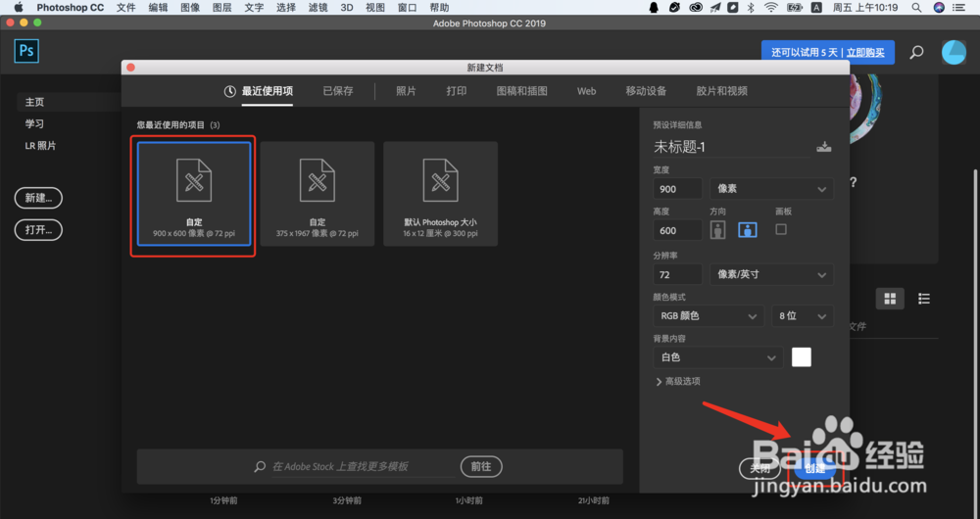This screenshot has width=980, height=519.
Task: Click the Apple menu icon
Action: 18,8
